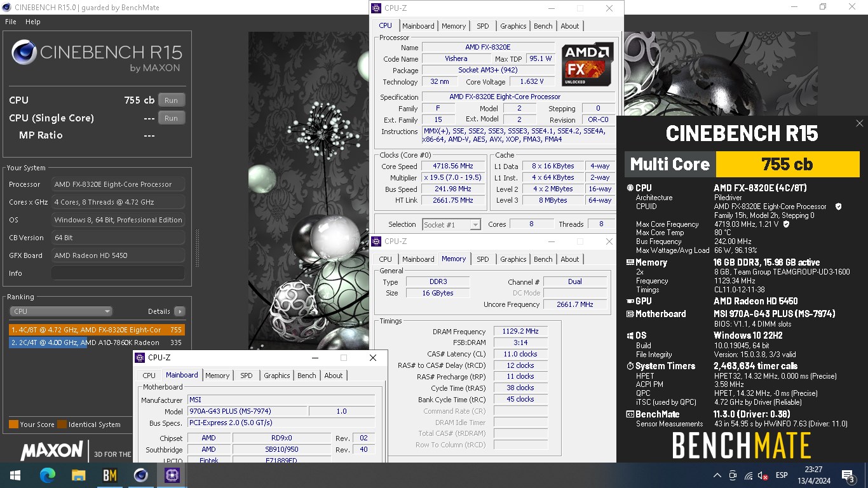Open the SPD tab in the top CPU-Z window
The height and width of the screenshot is (488, 868).
click(483, 26)
